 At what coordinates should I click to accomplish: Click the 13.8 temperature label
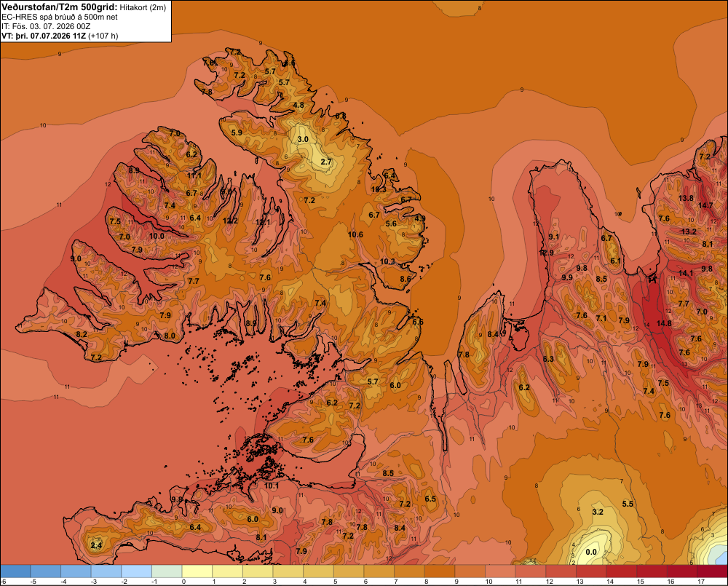(687, 198)
